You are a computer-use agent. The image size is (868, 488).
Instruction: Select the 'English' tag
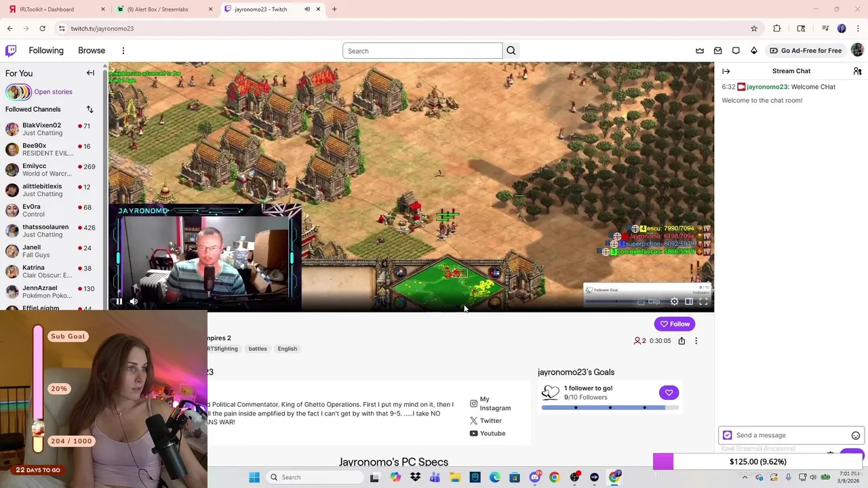287,348
